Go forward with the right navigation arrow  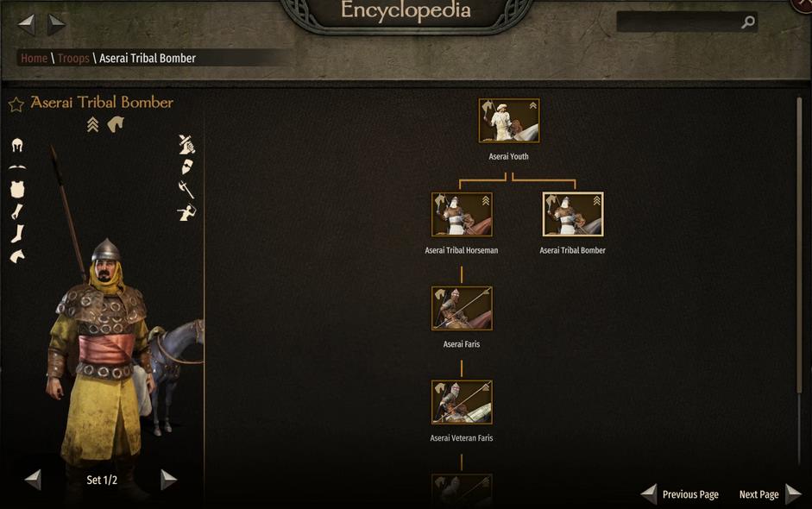[x=56, y=24]
